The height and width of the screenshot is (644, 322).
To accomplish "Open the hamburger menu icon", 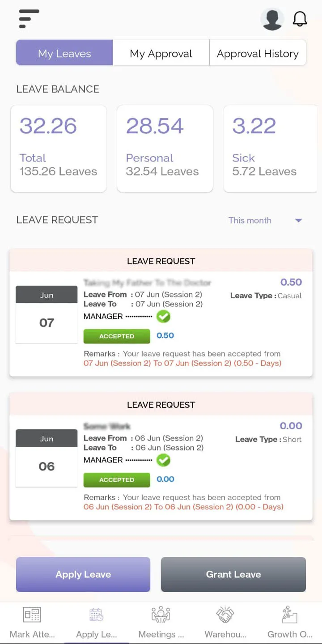I will tap(29, 19).
